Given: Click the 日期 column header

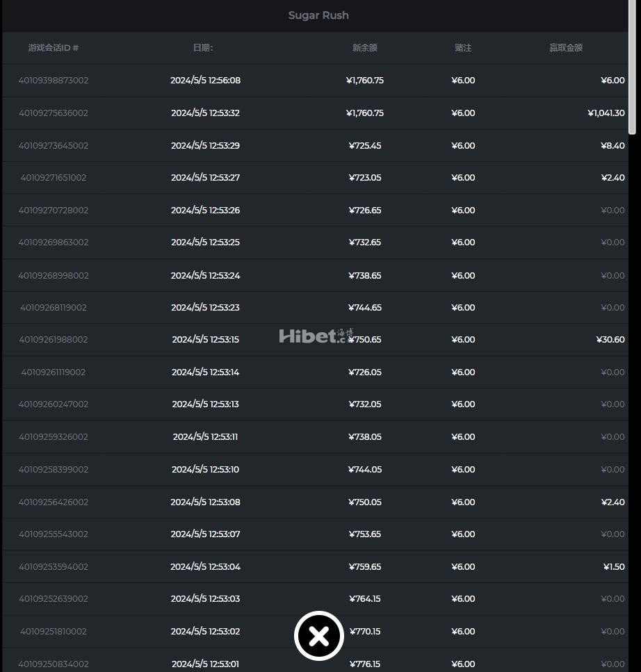Looking at the screenshot, I should (203, 47).
